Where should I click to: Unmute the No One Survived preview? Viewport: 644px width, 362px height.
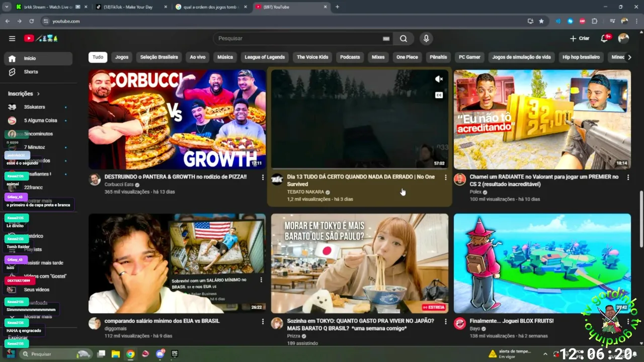pos(439,79)
